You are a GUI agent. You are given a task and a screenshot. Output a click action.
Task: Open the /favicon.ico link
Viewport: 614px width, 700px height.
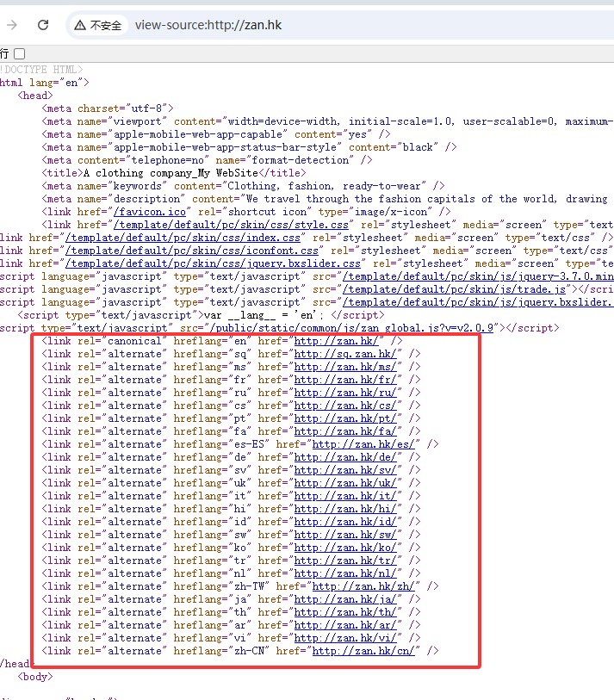(x=150, y=212)
